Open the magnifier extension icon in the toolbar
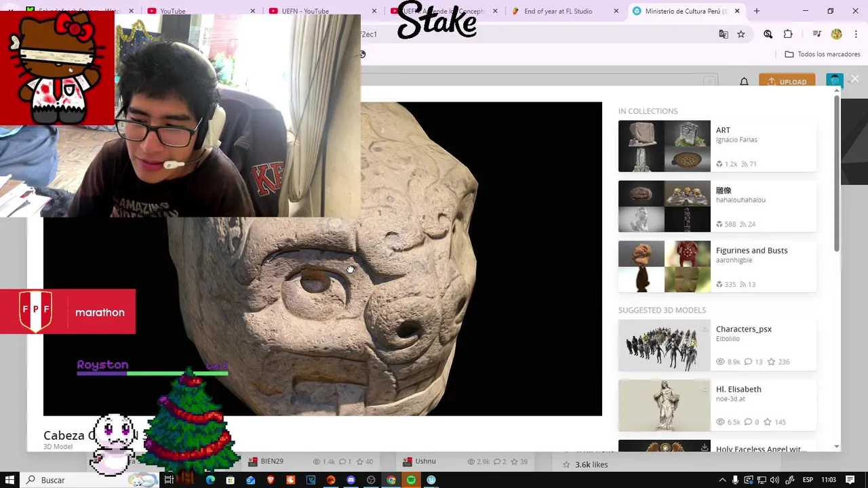Viewport: 868px width, 488px height. [x=768, y=34]
